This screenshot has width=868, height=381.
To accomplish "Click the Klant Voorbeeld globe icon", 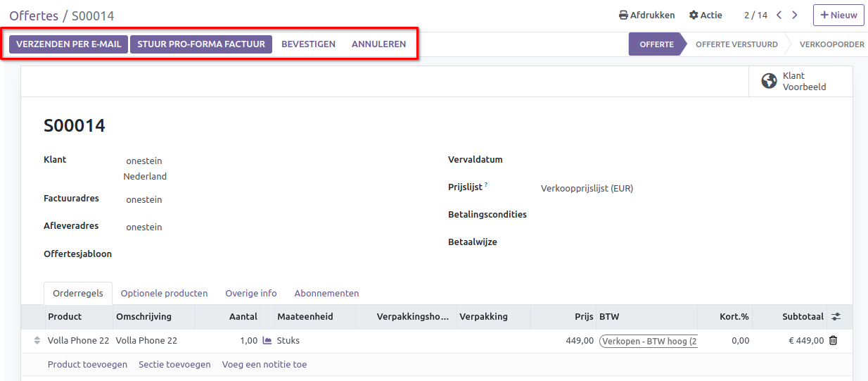I will [769, 82].
